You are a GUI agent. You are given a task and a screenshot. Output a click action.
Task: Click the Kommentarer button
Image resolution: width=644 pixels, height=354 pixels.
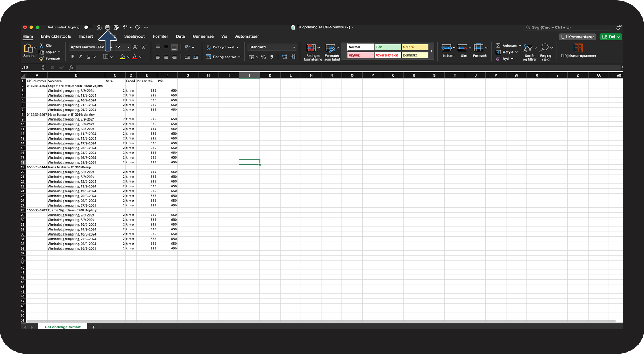pos(578,37)
